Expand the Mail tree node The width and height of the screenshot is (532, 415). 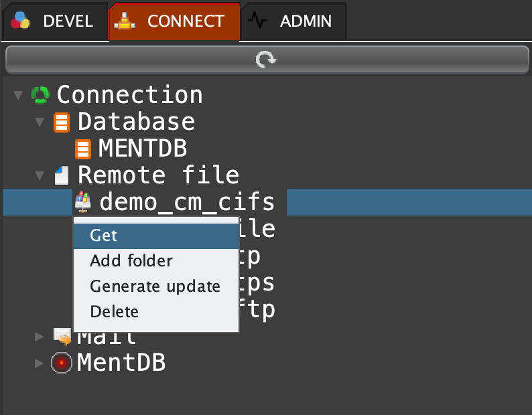40,336
